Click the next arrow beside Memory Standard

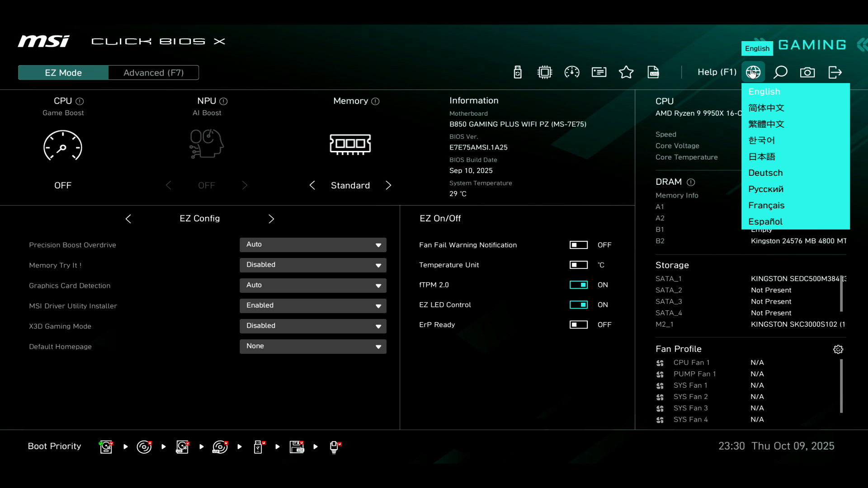(x=388, y=185)
